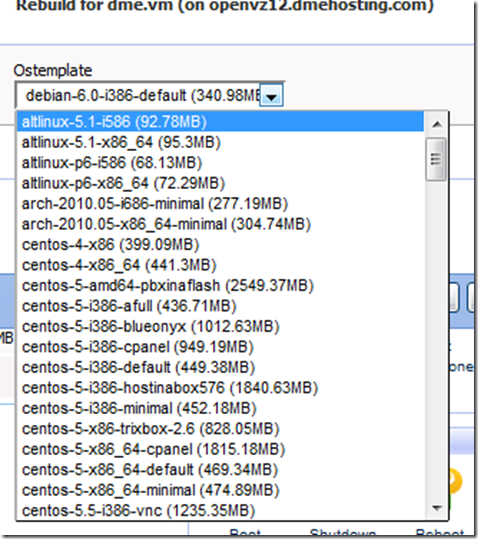Select centos-5-i386-cpanel (949.19MB)
The image size is (478, 539).
click(x=220, y=347)
